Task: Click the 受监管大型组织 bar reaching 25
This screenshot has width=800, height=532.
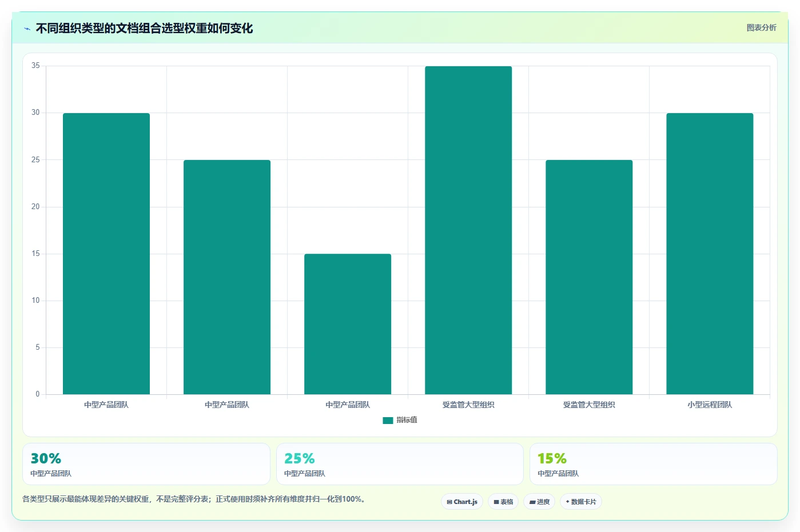Action: [x=589, y=277]
